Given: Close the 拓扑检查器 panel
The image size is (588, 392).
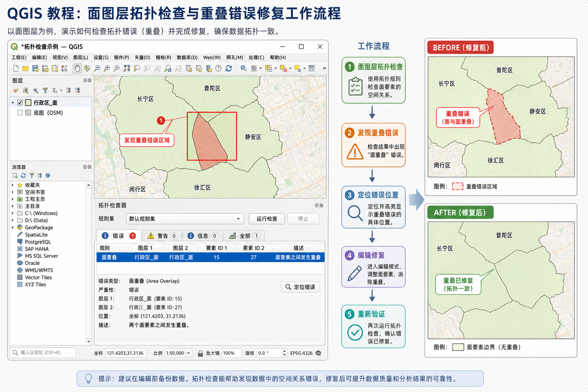Looking at the screenshot, I should tap(321, 206).
